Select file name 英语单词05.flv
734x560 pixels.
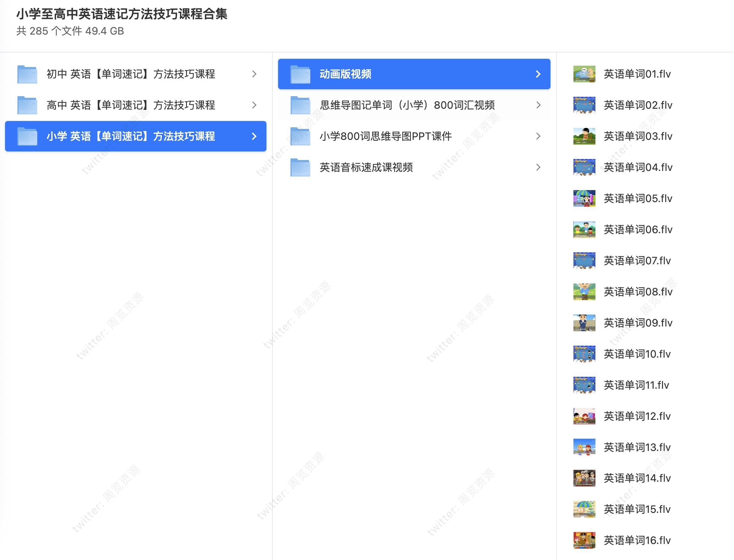(x=638, y=198)
